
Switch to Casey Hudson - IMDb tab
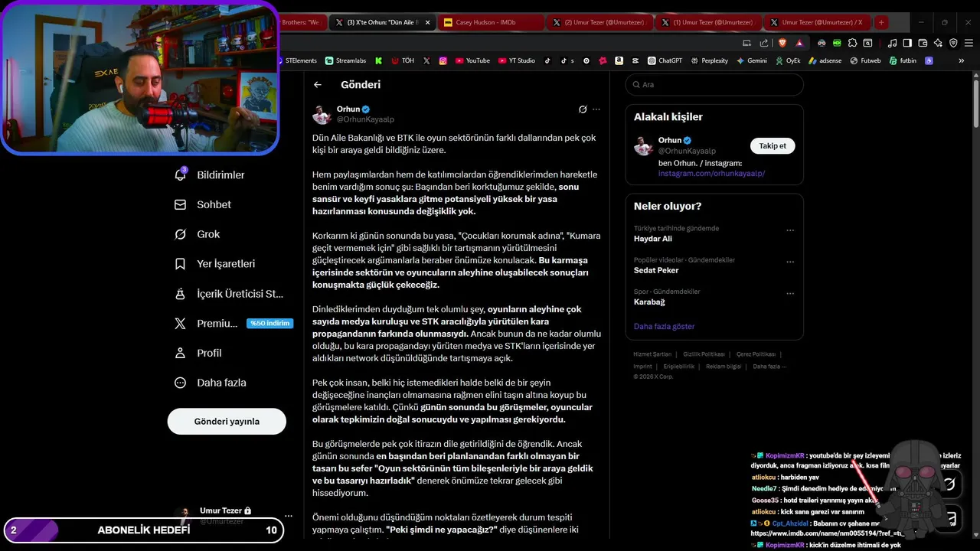[x=491, y=22]
